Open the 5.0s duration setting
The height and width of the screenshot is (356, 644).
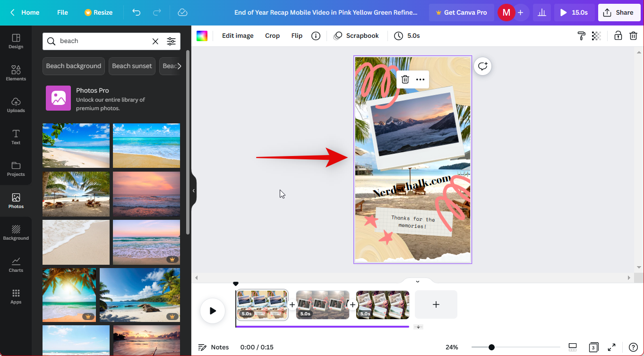coord(407,36)
